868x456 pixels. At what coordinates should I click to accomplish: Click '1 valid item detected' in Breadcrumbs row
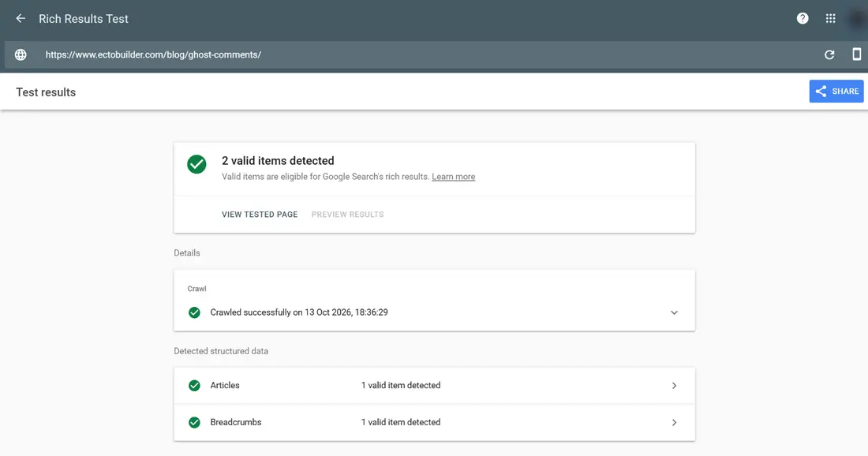coord(401,422)
